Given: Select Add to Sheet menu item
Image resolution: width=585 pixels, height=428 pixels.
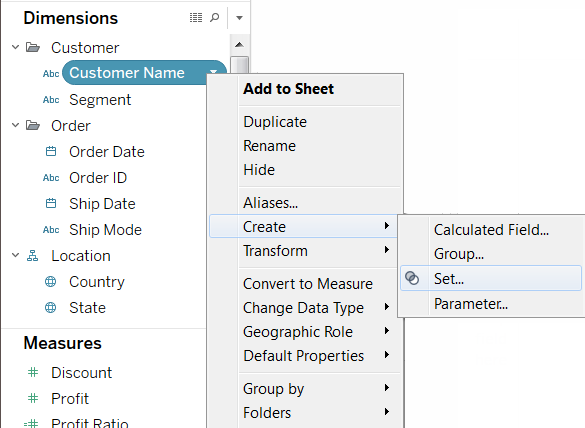Looking at the screenshot, I should coord(288,89).
